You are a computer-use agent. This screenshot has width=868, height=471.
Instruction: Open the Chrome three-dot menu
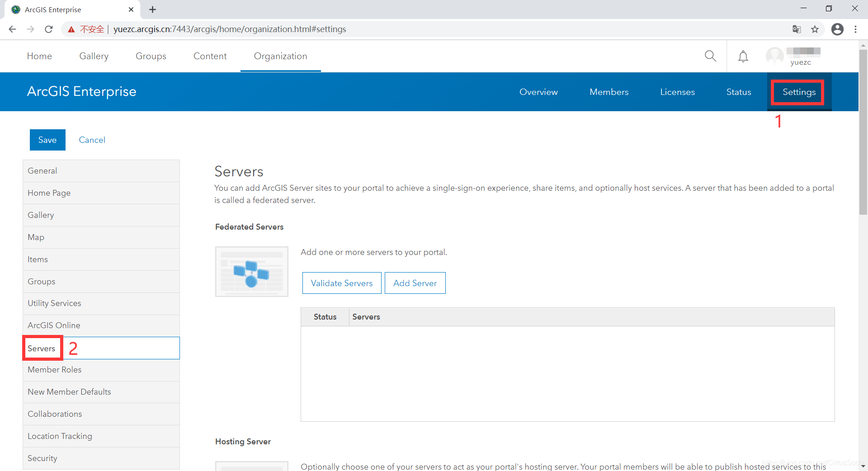click(x=855, y=29)
